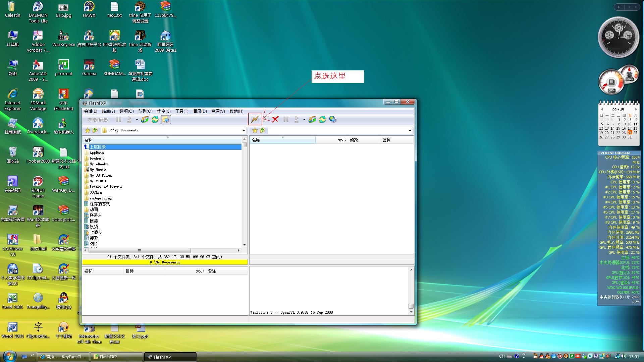
Task: Click the refresh icon in remote toolbar
Action: 323,119
